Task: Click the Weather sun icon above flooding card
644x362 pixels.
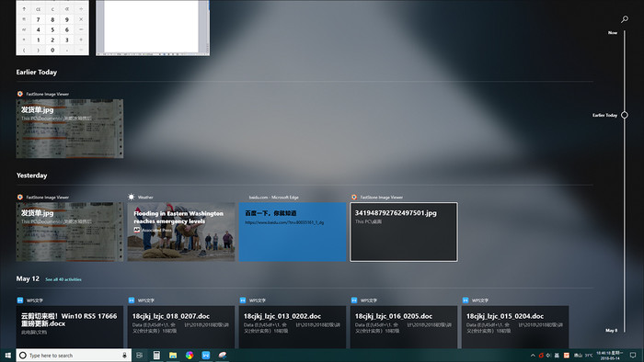Action: (x=131, y=197)
